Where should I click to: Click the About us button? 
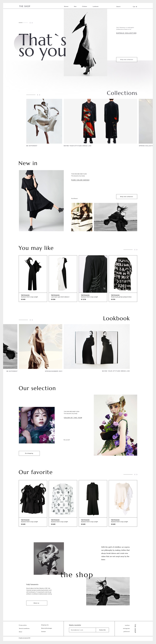point(37,603)
